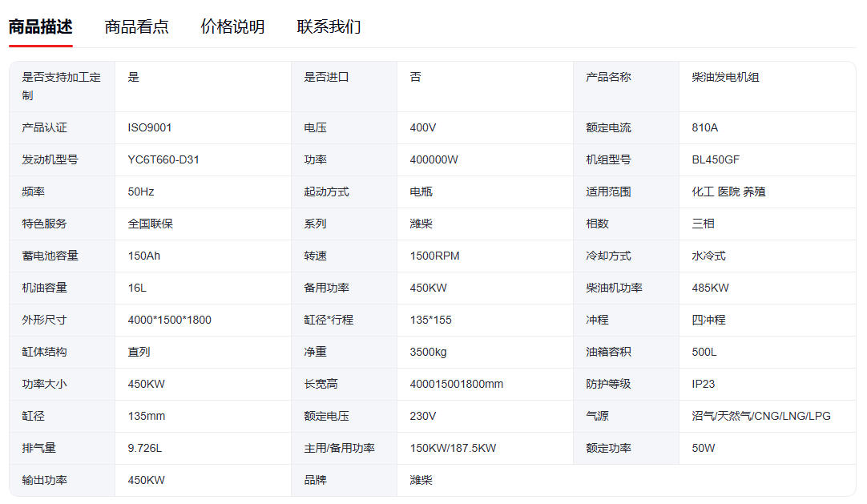
Task: Click the ISO9001 certification value
Action: 150,127
